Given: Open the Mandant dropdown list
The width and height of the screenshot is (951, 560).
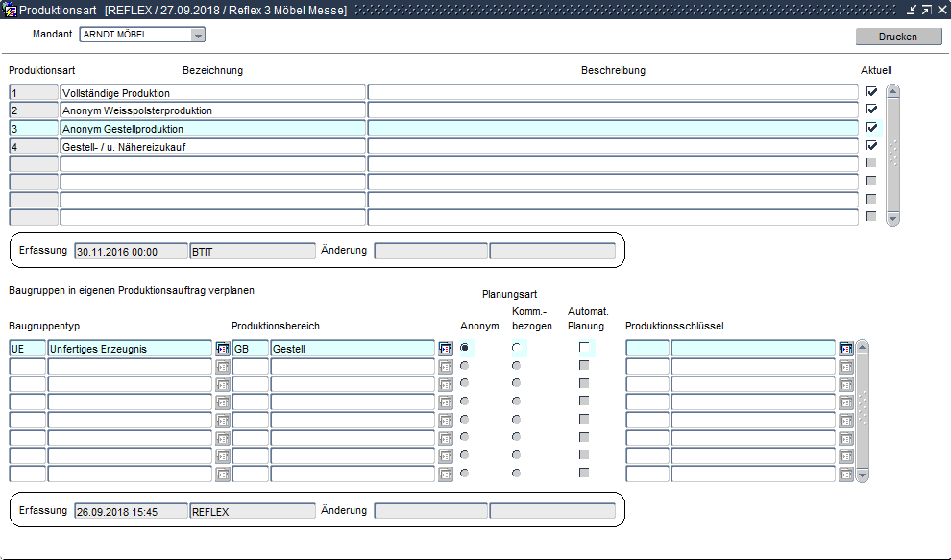Looking at the screenshot, I should 198,36.
